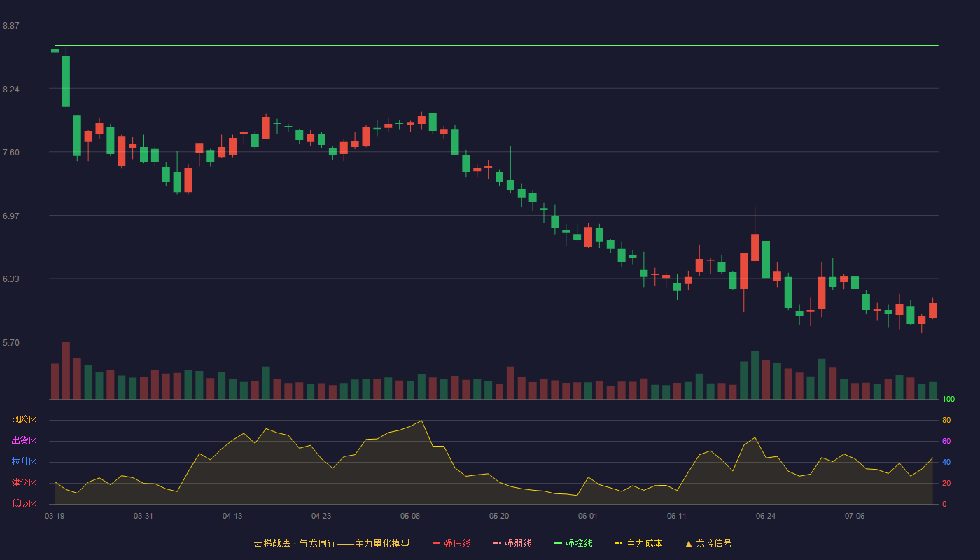Click the 06-11 date label
Image resolution: width=980 pixels, height=560 pixels.
point(677,516)
